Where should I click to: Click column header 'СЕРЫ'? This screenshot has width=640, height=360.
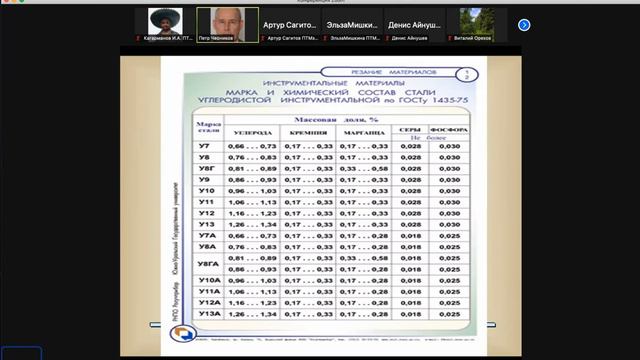click(x=410, y=130)
